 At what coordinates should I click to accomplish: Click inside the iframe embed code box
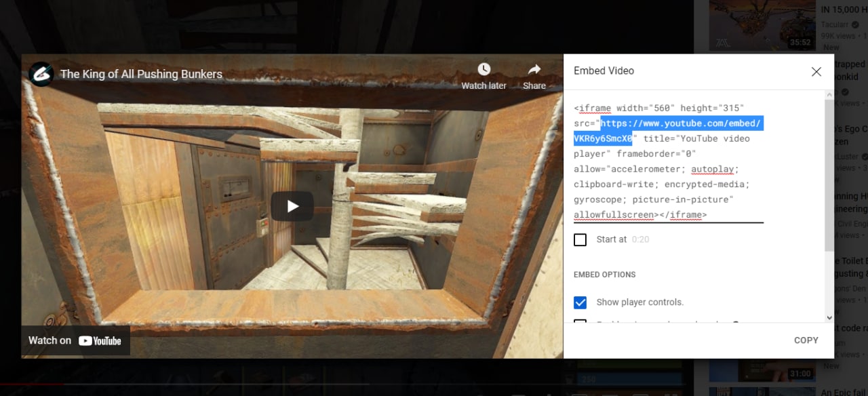[x=669, y=161]
